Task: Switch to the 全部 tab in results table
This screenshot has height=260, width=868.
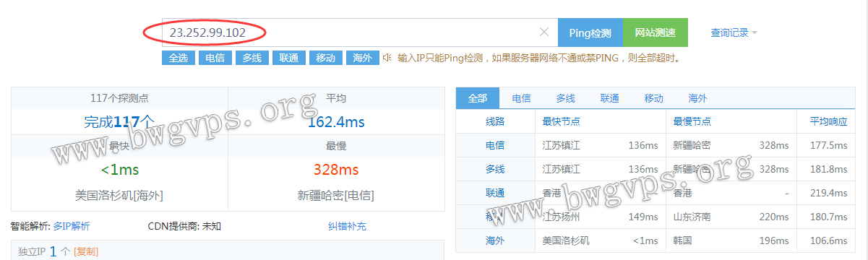Action: point(478,98)
